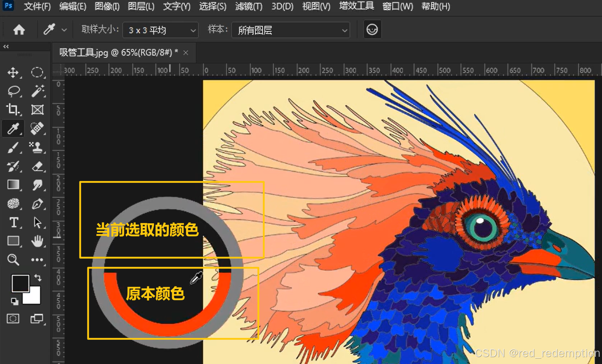Select the History Brush tool

pos(13,166)
